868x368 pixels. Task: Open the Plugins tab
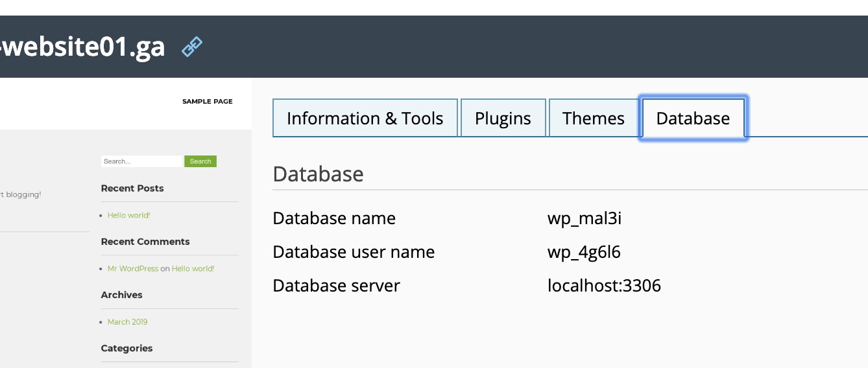point(503,118)
